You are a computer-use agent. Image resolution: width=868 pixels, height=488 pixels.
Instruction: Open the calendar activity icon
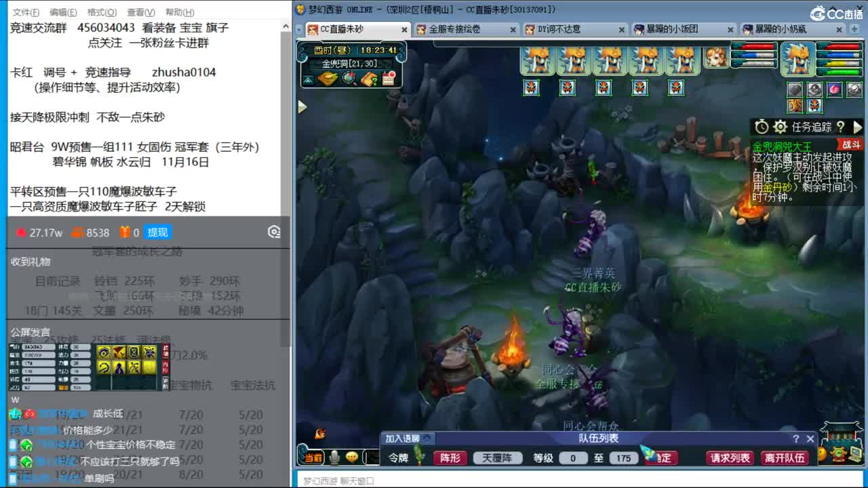(x=389, y=79)
